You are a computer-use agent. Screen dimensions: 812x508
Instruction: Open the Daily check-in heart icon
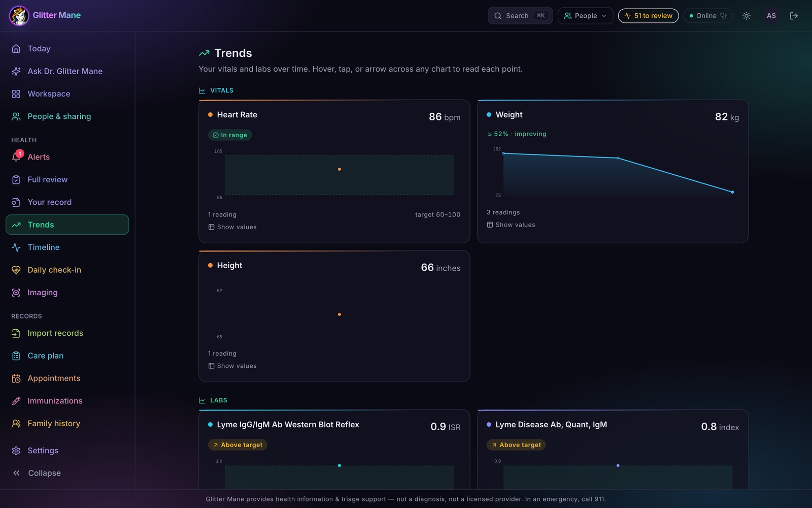pyautogui.click(x=16, y=270)
